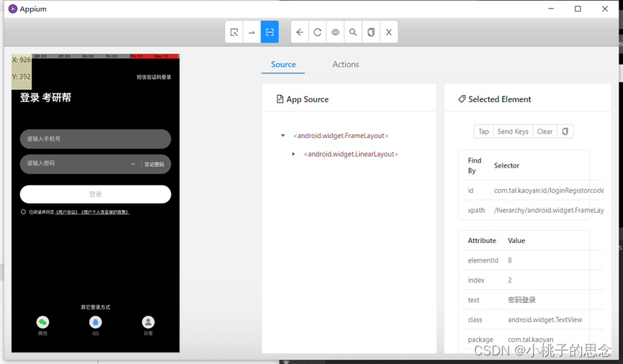Image resolution: width=623 pixels, height=364 pixels.
Task: Click the guest 访客 login icon
Action: click(148, 322)
